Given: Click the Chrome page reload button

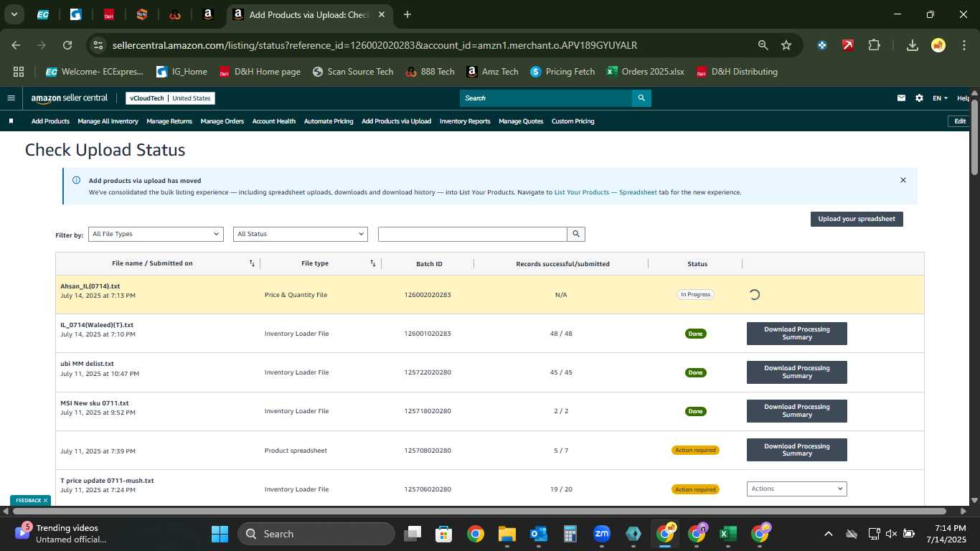Looking at the screenshot, I should coord(67,45).
